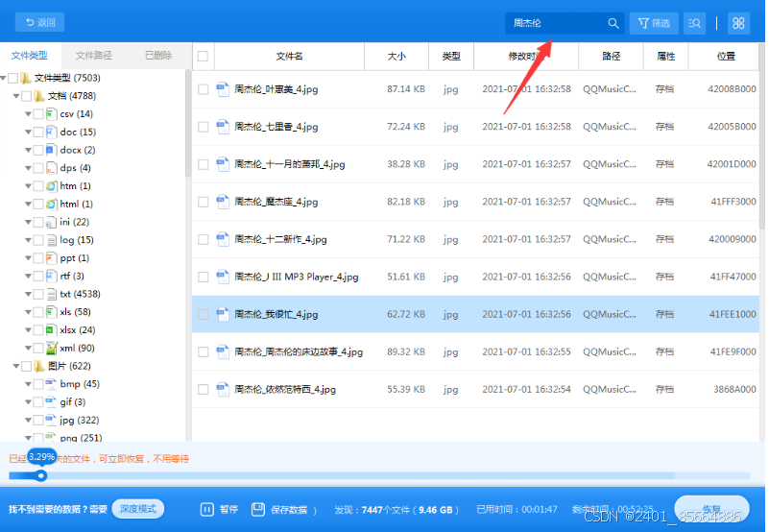769x532 pixels.
Task: Click the scan progress slider handle
Action: click(41, 475)
